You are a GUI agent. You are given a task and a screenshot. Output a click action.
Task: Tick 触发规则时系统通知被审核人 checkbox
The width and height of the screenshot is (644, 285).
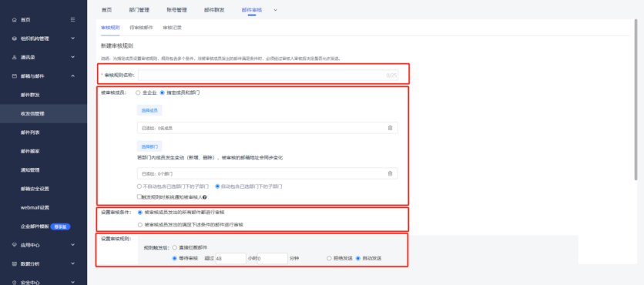[x=139, y=197]
